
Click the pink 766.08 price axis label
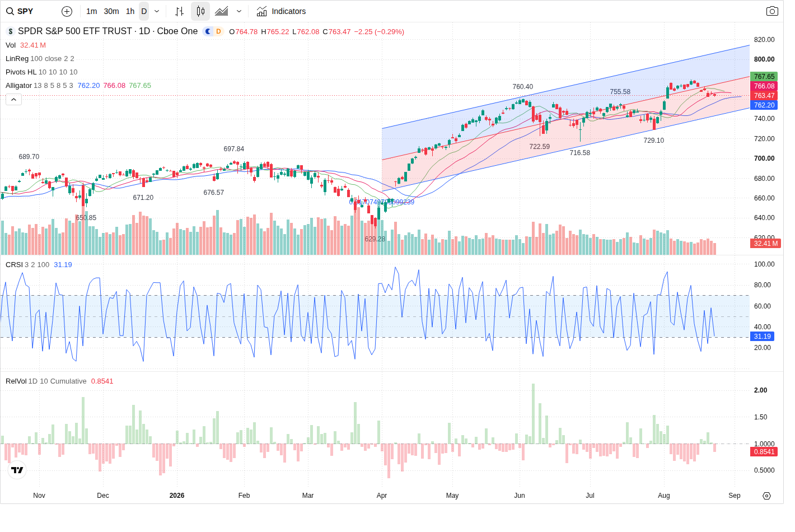click(x=764, y=86)
